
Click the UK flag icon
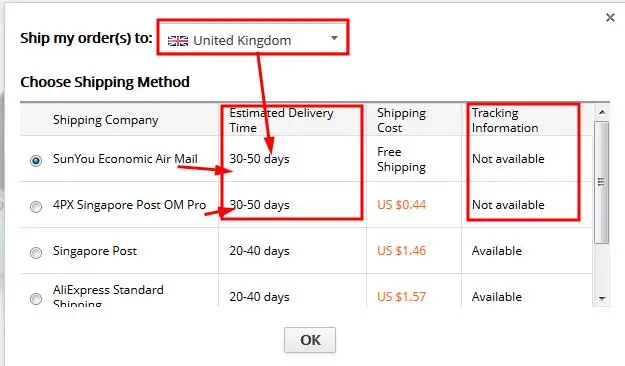point(178,41)
